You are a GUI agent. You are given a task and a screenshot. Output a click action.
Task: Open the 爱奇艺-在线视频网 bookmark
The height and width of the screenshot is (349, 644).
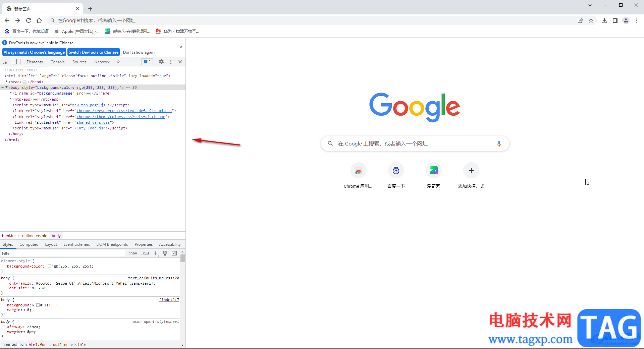[x=128, y=31]
